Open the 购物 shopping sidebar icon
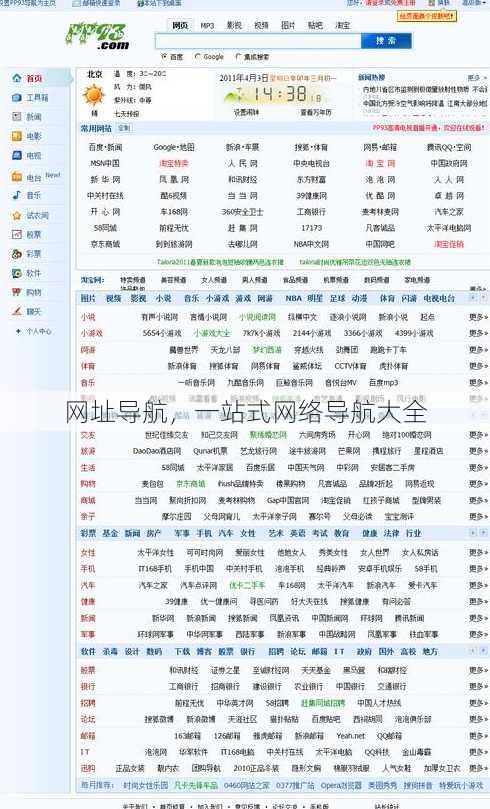This screenshot has height=809, width=490. click(x=17, y=292)
